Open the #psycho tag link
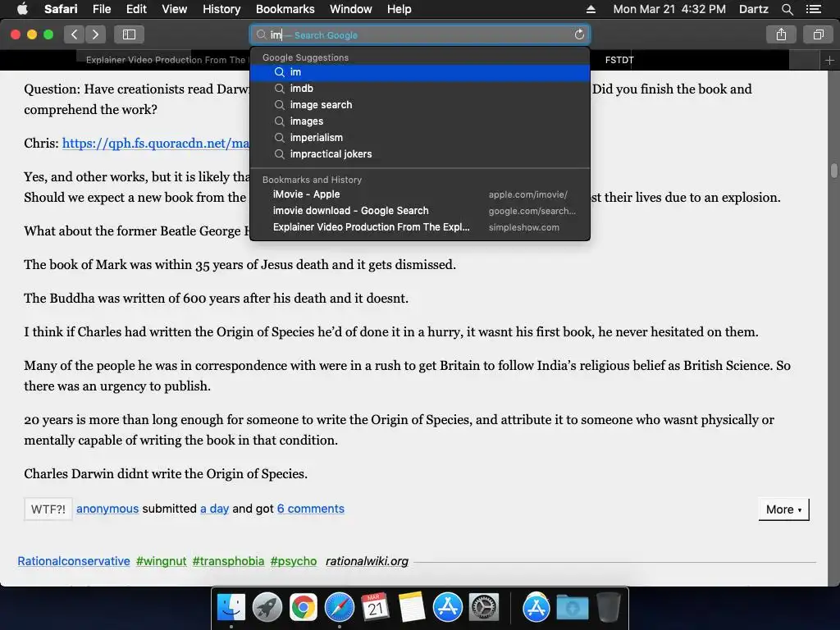 pyautogui.click(x=294, y=561)
